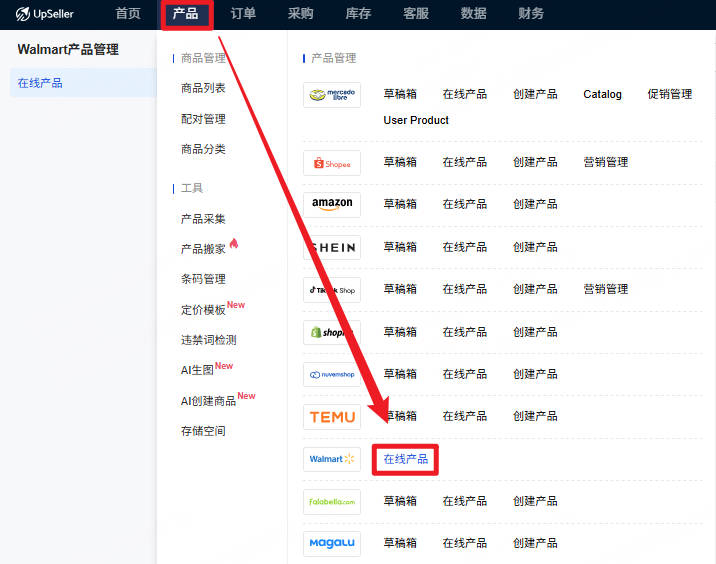This screenshot has width=716, height=564.
Task: Open TikTok Shop 营销管理
Action: click(605, 290)
